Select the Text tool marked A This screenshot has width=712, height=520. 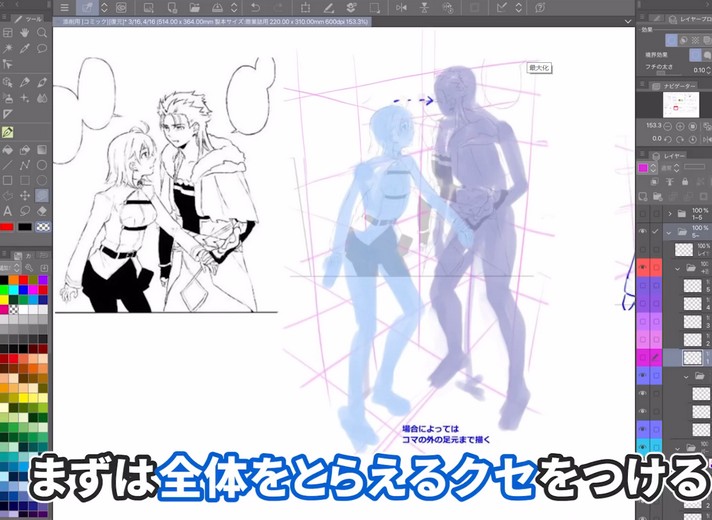tap(7, 211)
